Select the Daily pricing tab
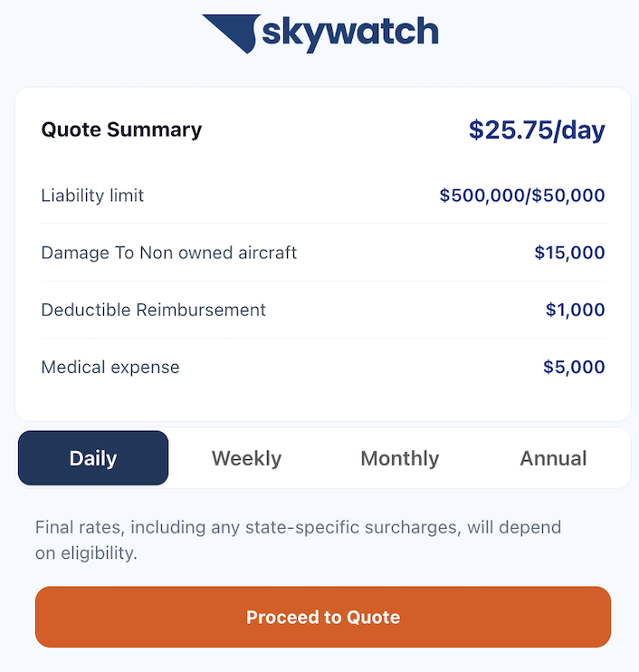639x672 pixels. tap(93, 458)
